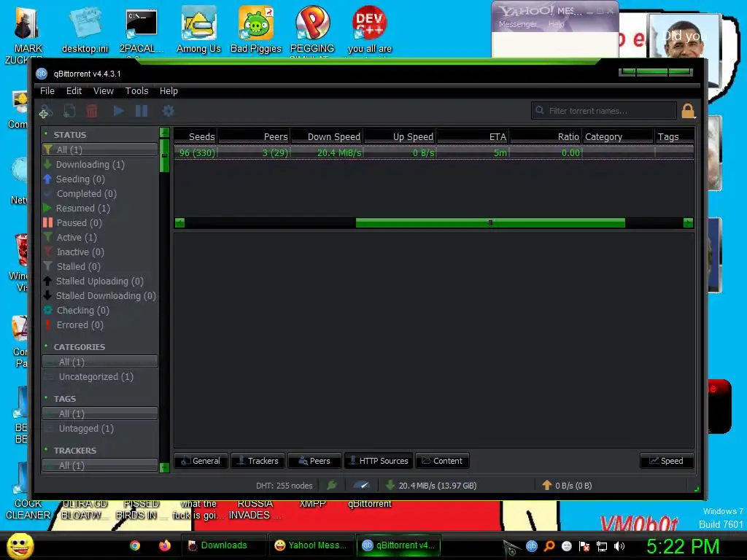Click the Resume play toolbar icon

click(x=119, y=111)
